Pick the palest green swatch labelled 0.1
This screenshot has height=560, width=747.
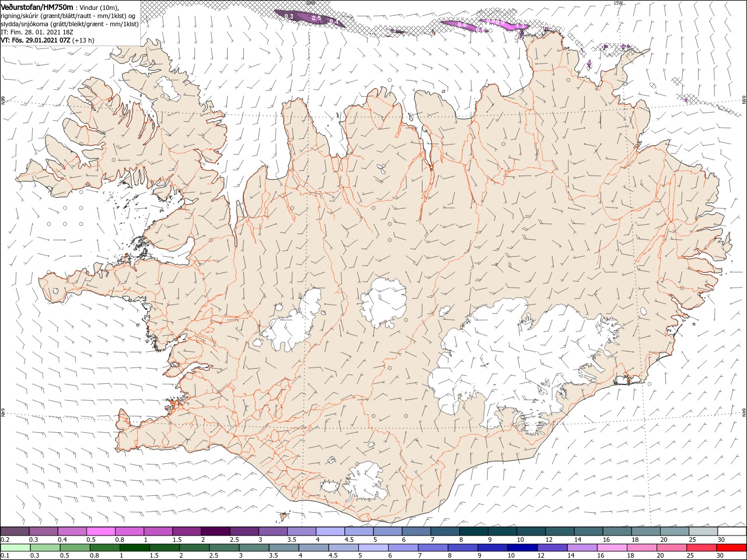pos(15,548)
